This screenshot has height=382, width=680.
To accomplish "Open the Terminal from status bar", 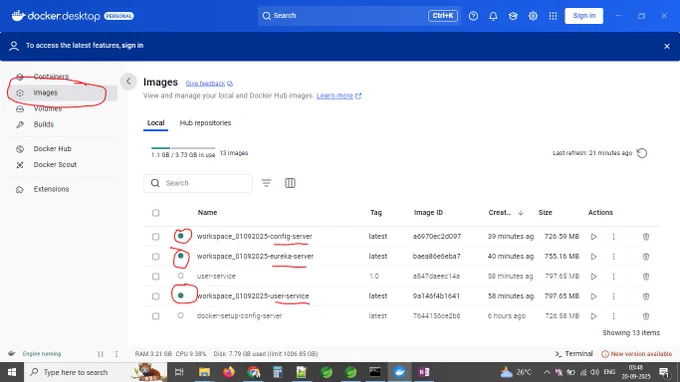I will (x=574, y=354).
